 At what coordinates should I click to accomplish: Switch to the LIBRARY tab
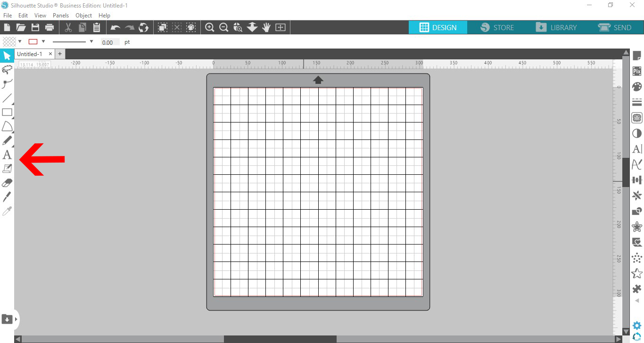point(556,27)
